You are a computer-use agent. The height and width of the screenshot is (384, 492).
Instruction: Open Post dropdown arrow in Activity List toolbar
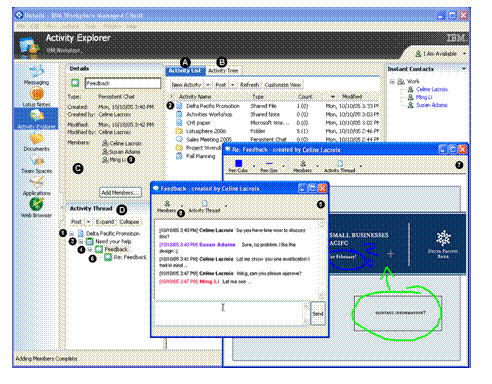(232, 85)
